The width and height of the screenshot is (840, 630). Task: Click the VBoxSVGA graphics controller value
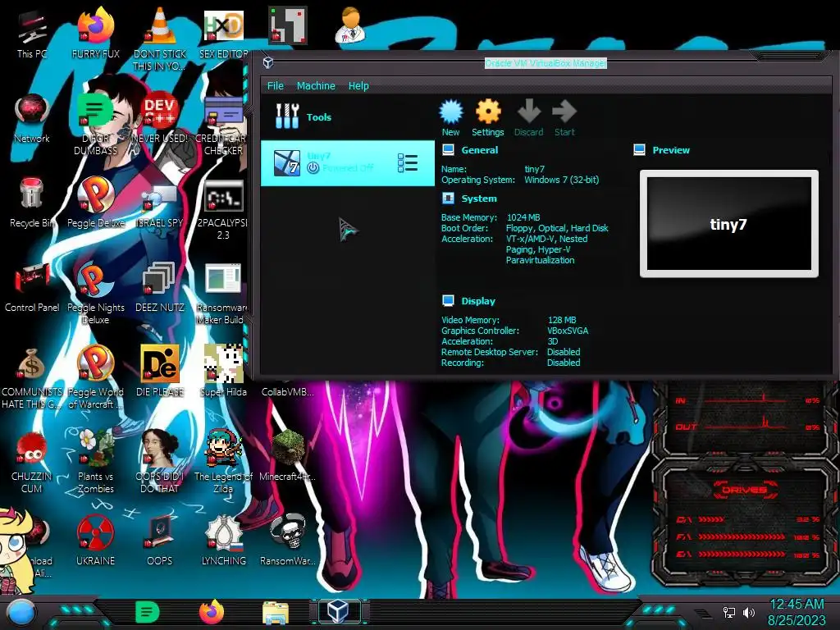[568, 331]
